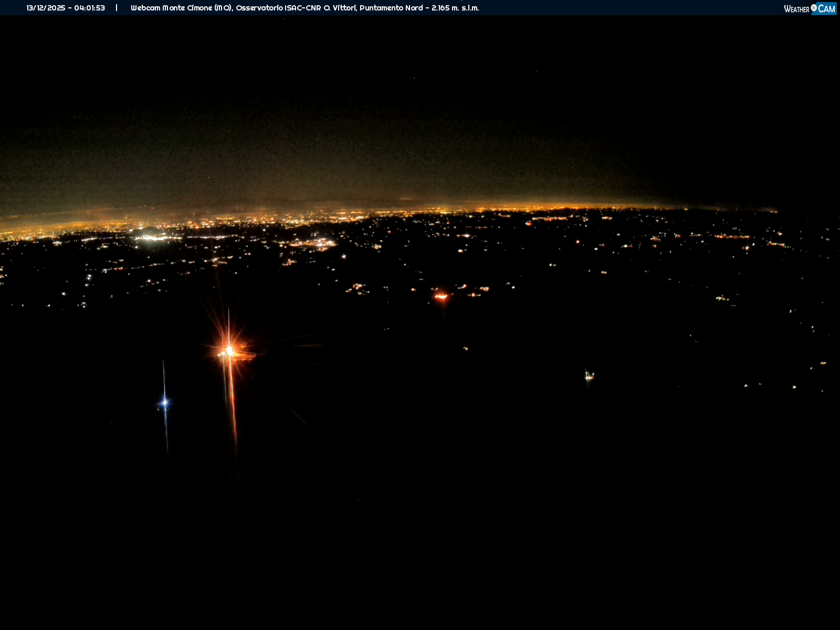Click the small red-orange glow in the center

click(x=441, y=297)
